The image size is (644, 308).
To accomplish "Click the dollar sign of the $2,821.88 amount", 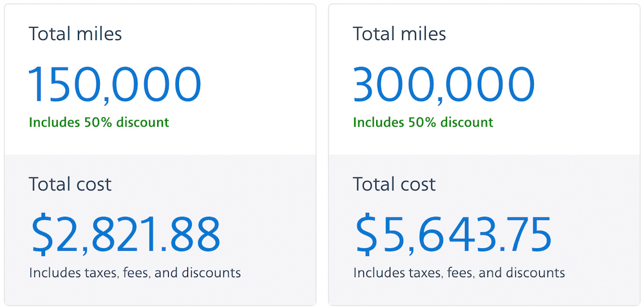I will point(43,235).
